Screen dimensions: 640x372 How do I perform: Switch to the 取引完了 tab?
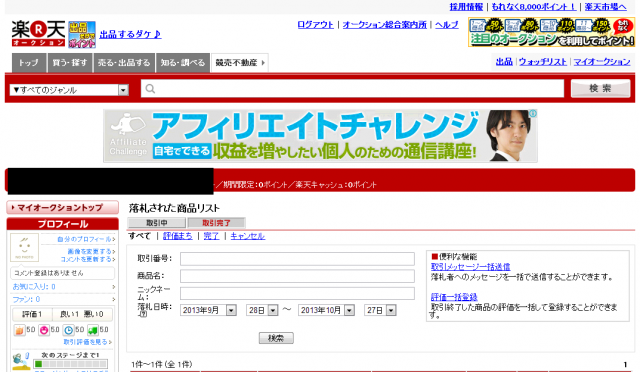pos(216,223)
